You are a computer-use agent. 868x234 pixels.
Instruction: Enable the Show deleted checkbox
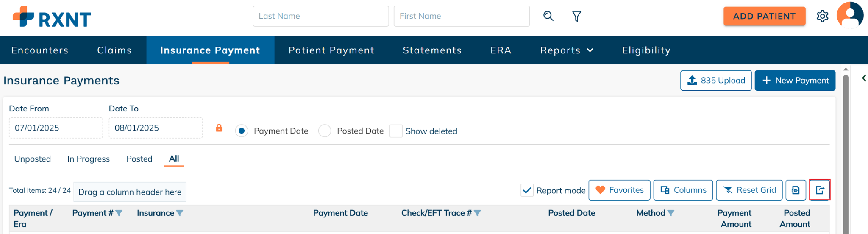pyautogui.click(x=396, y=131)
